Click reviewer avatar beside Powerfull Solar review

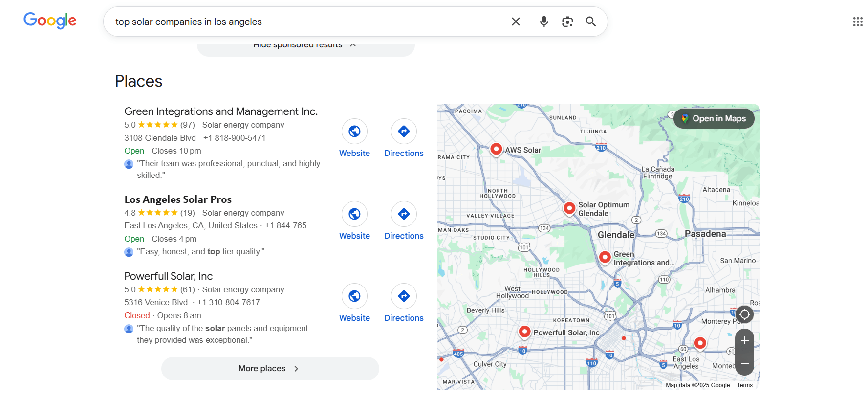click(129, 329)
